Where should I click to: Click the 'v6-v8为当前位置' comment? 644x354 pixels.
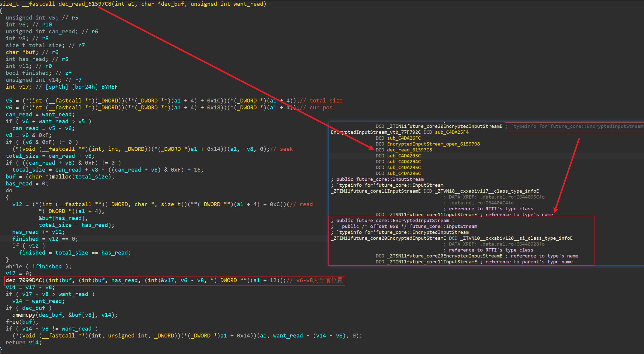pyautogui.click(x=319, y=280)
